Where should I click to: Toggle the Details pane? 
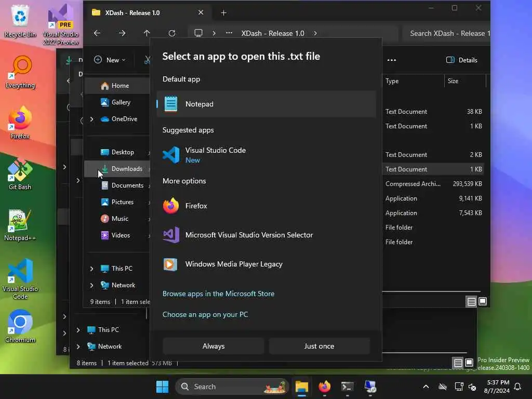pyautogui.click(x=462, y=60)
